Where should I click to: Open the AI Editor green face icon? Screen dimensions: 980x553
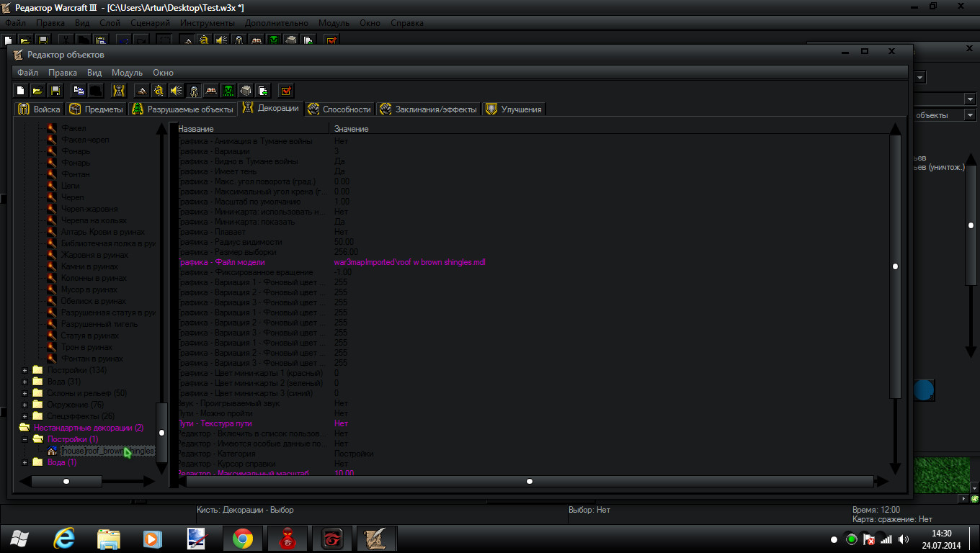point(228,91)
